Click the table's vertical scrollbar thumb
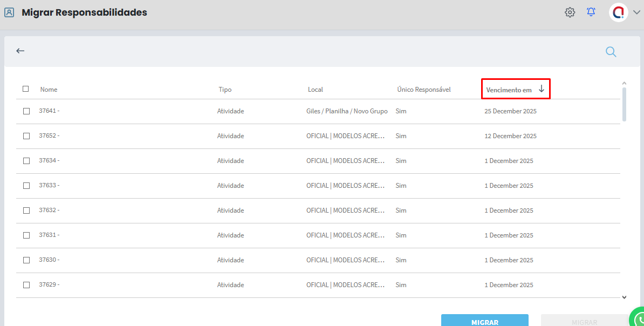The height and width of the screenshot is (326, 644). 624,104
